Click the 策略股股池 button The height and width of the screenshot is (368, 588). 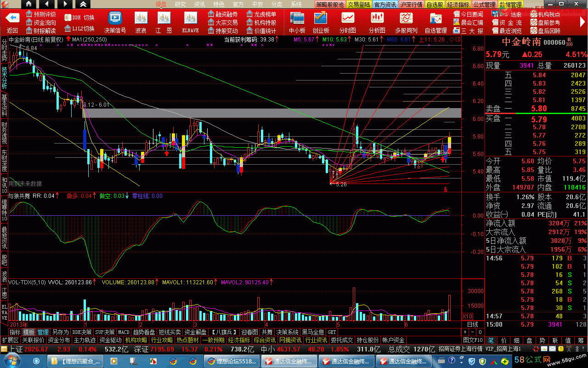pyautogui.click(x=330, y=5)
